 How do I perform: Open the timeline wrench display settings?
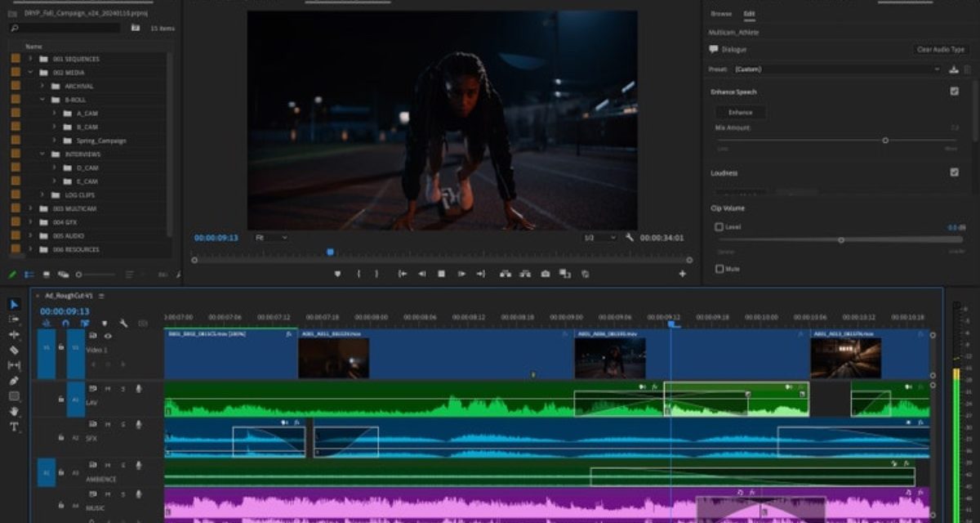coord(123,324)
